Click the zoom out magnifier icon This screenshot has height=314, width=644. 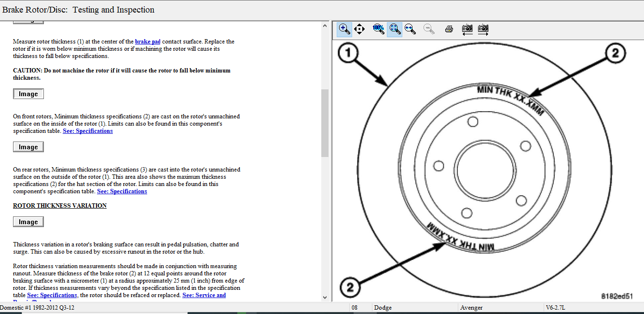(x=429, y=29)
